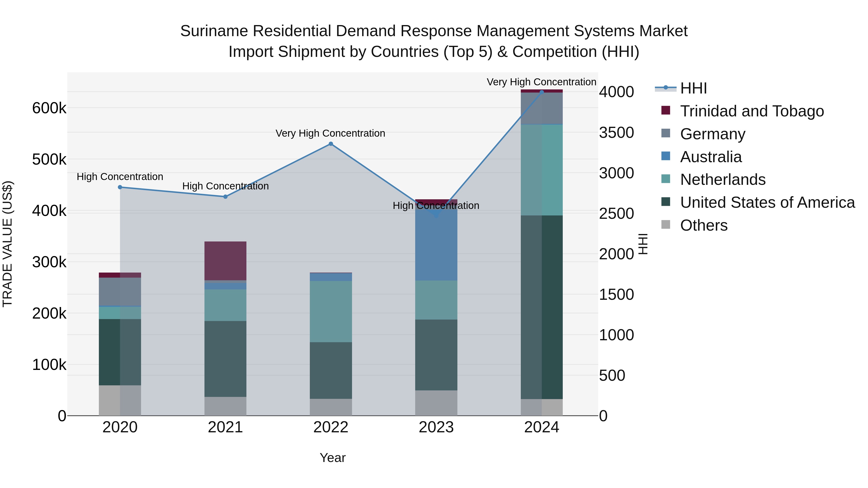Viewport: 868px width, 488px height.
Task: Click the 2024 Netherlands bar segment
Action: (x=542, y=170)
